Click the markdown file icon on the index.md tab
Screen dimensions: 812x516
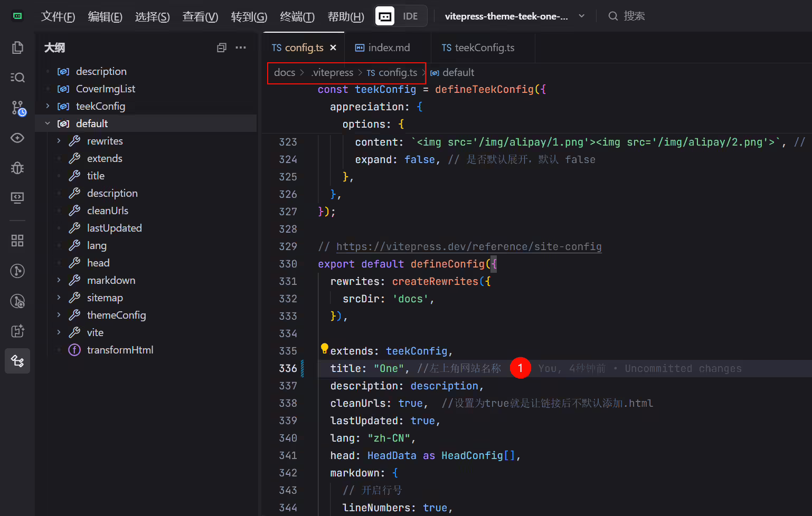pyautogui.click(x=360, y=47)
